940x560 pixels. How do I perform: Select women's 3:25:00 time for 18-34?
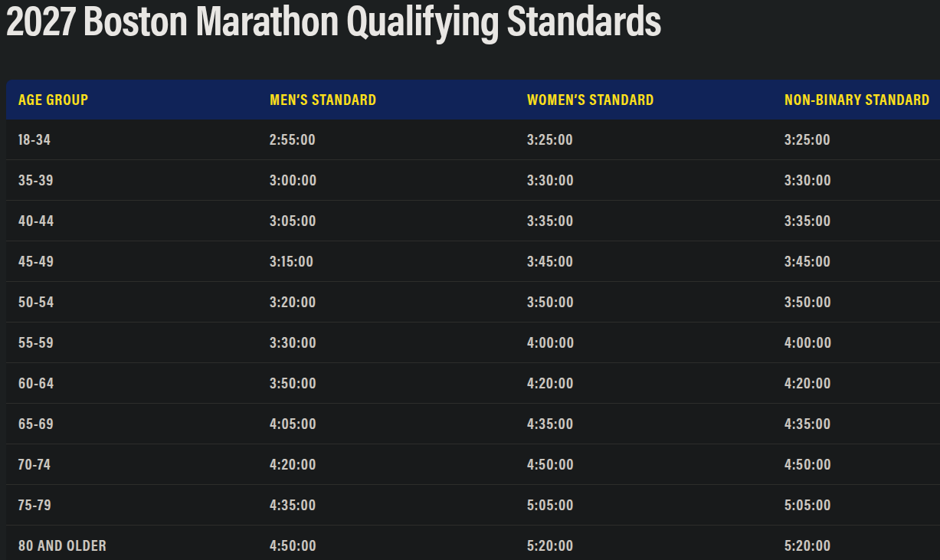[x=550, y=140]
